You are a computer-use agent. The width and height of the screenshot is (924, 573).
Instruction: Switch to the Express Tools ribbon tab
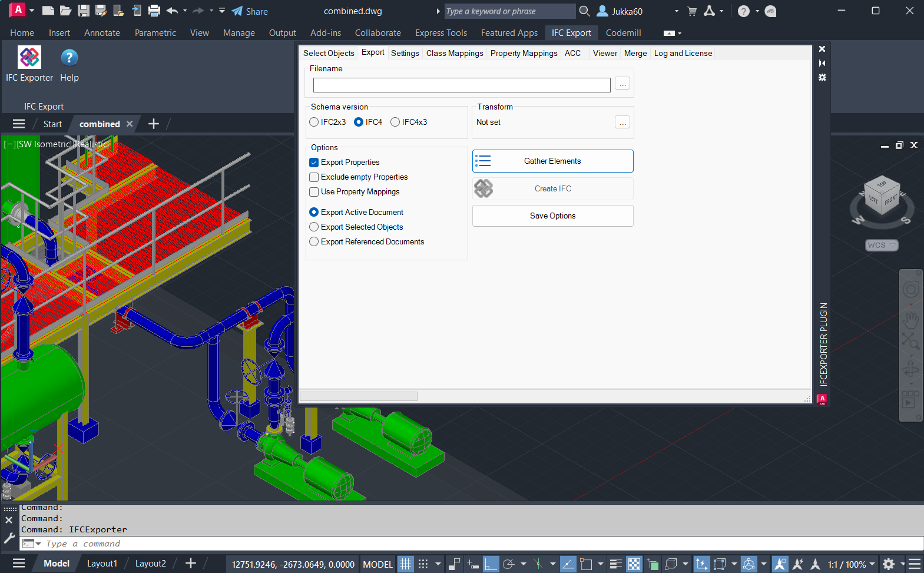pos(441,33)
